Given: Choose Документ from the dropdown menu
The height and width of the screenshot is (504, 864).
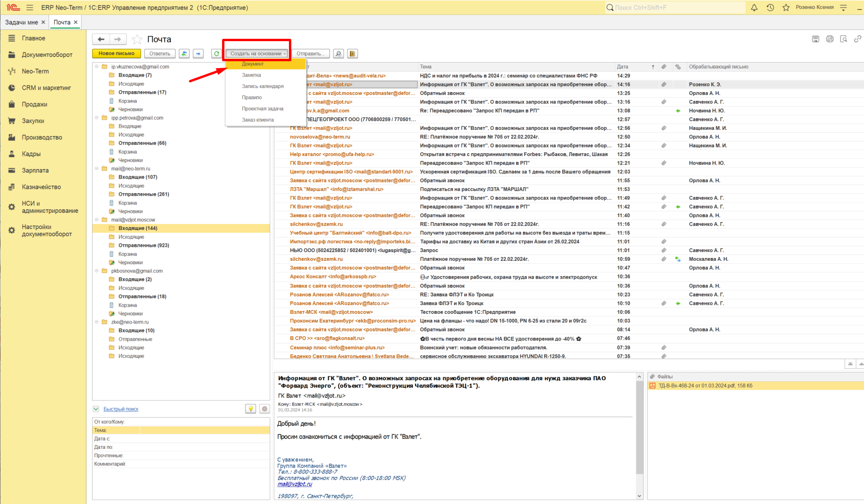Looking at the screenshot, I should pos(266,64).
